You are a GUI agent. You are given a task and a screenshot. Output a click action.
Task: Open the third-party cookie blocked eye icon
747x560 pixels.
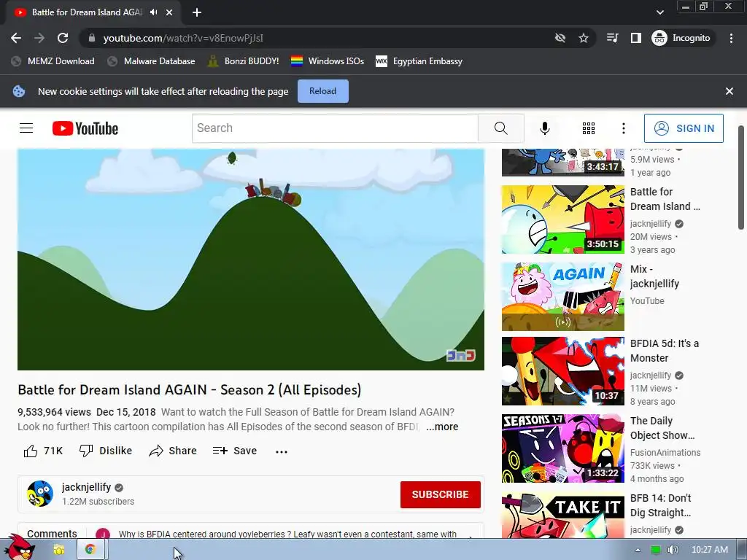560,38
